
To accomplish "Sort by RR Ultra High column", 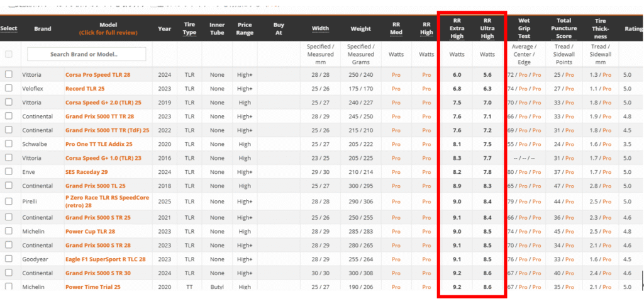I will pos(487,28).
